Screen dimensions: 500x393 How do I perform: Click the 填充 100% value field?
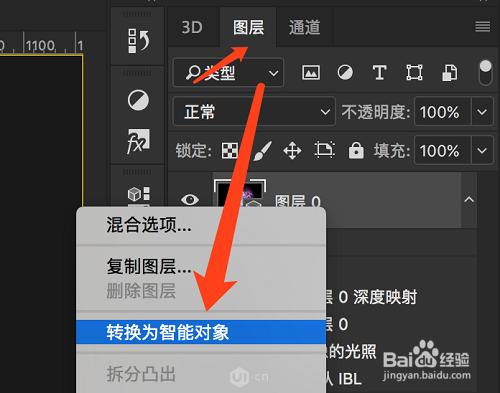(x=443, y=151)
